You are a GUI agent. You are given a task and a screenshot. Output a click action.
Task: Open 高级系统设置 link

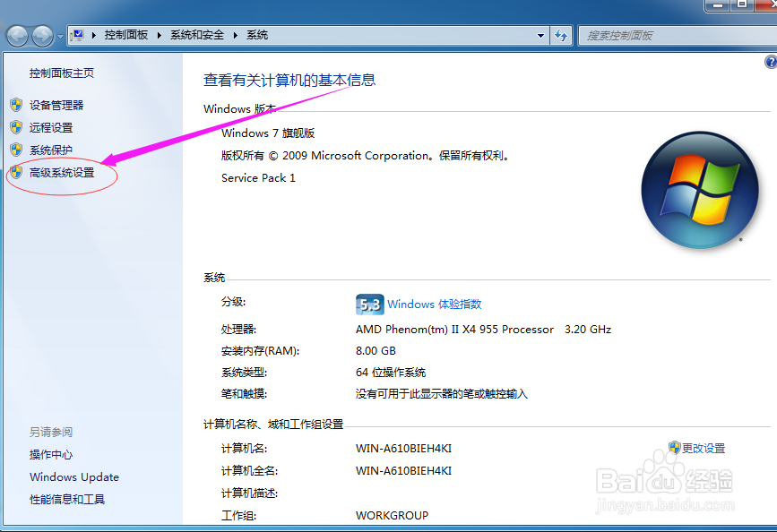(x=62, y=172)
